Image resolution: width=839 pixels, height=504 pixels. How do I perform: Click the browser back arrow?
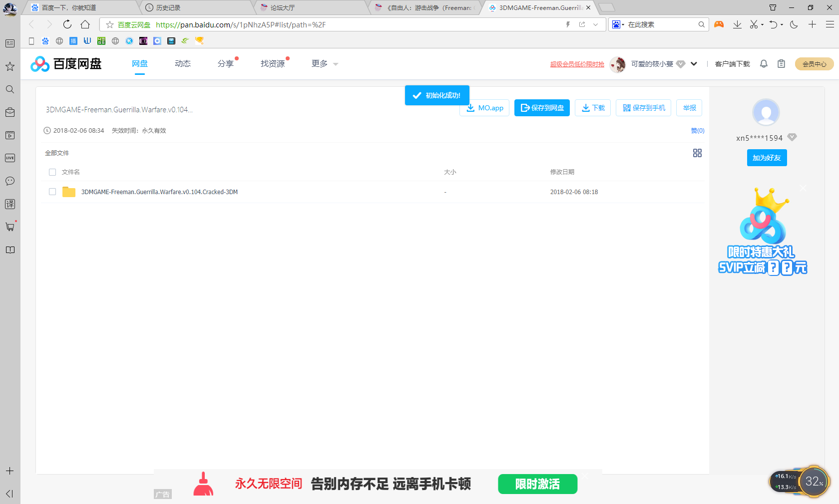[x=31, y=24]
